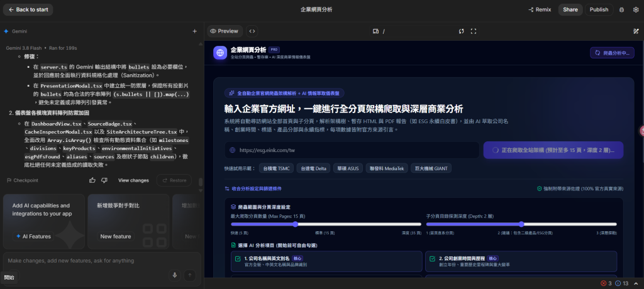The width and height of the screenshot is (644, 289).
Task: Click the thumbs up icon on response
Action: coord(92,180)
